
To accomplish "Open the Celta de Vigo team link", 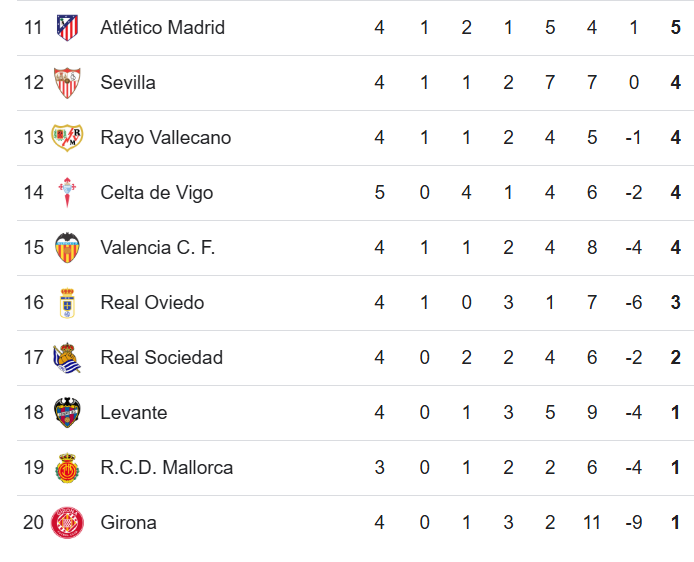I will 156,192.
